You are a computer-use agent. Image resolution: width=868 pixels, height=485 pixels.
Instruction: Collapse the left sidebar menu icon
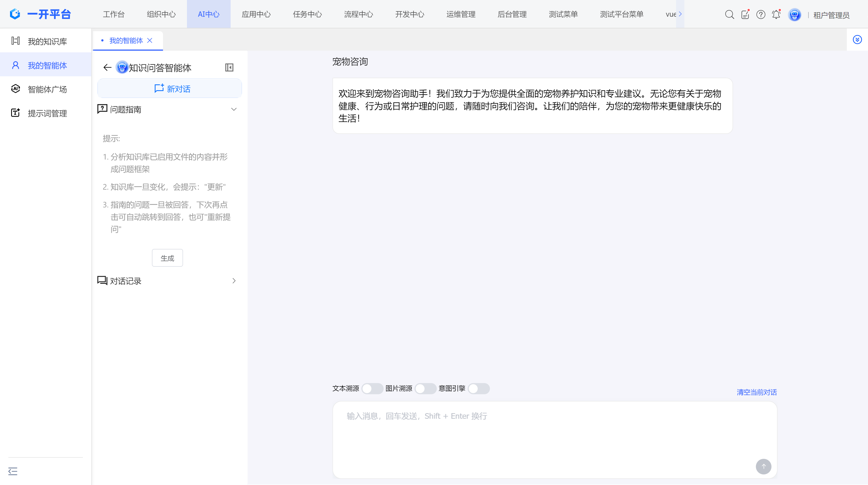click(13, 471)
